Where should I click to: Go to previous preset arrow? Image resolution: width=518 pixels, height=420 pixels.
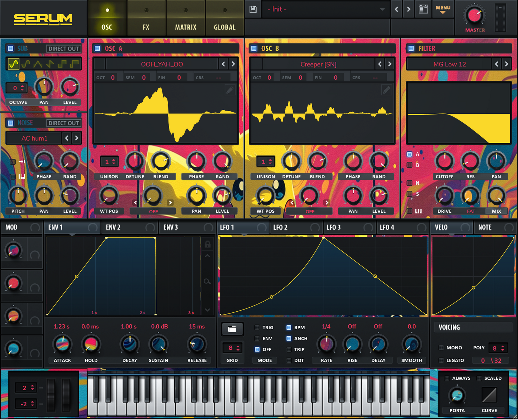[x=396, y=9]
